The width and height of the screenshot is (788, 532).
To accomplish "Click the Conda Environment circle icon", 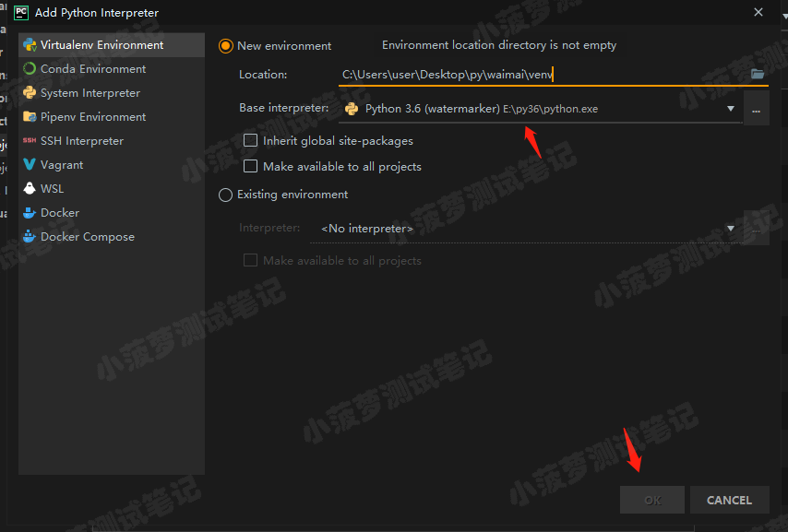I will [x=30, y=69].
